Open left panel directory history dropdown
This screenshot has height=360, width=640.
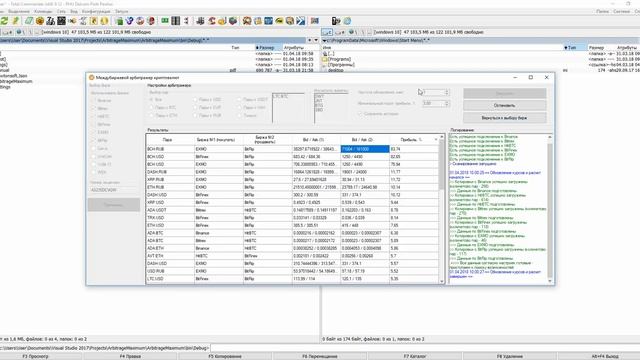[x=316, y=40]
